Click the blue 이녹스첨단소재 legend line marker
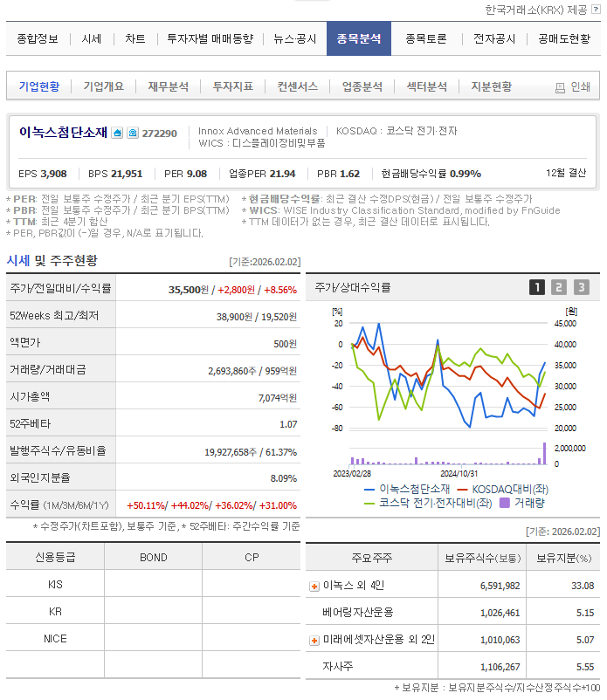Image resolution: width=607 pixels, height=700 pixels. (x=369, y=490)
